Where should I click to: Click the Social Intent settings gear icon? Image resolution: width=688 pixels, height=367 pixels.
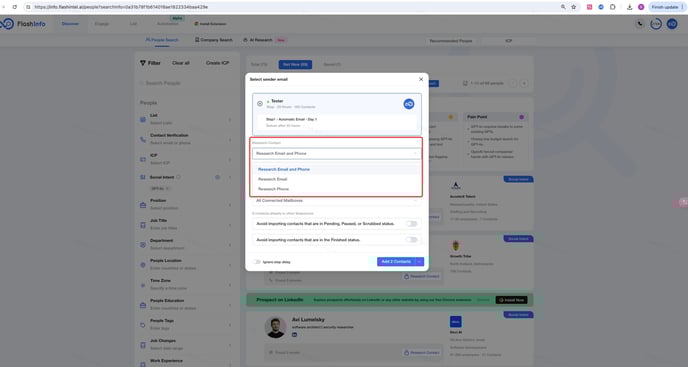tap(218, 177)
